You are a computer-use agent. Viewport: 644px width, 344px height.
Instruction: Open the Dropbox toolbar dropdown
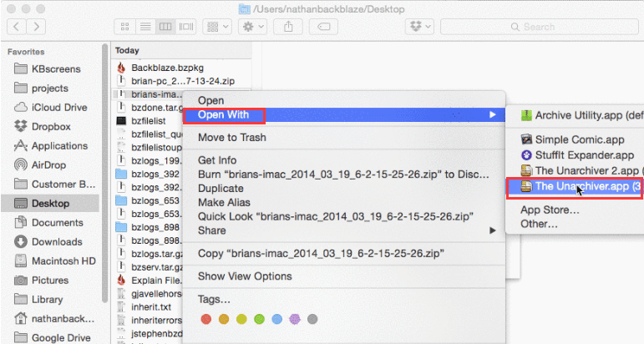[422, 27]
